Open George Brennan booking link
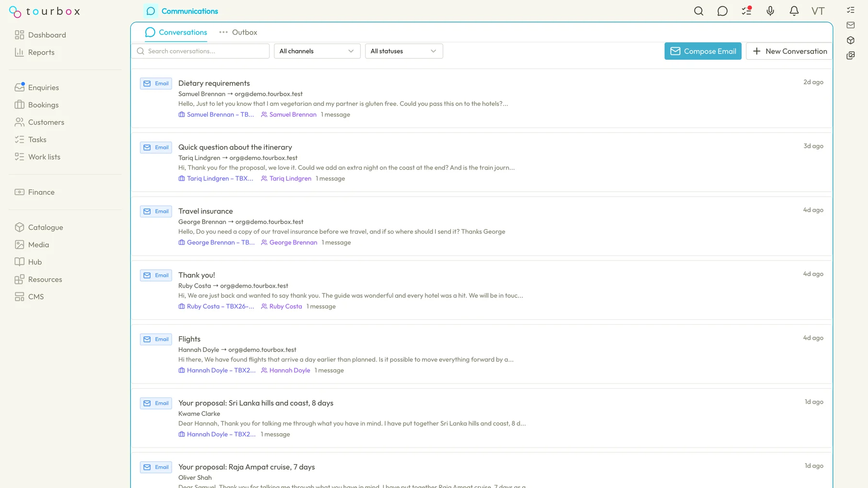The image size is (868, 488). tap(217, 242)
